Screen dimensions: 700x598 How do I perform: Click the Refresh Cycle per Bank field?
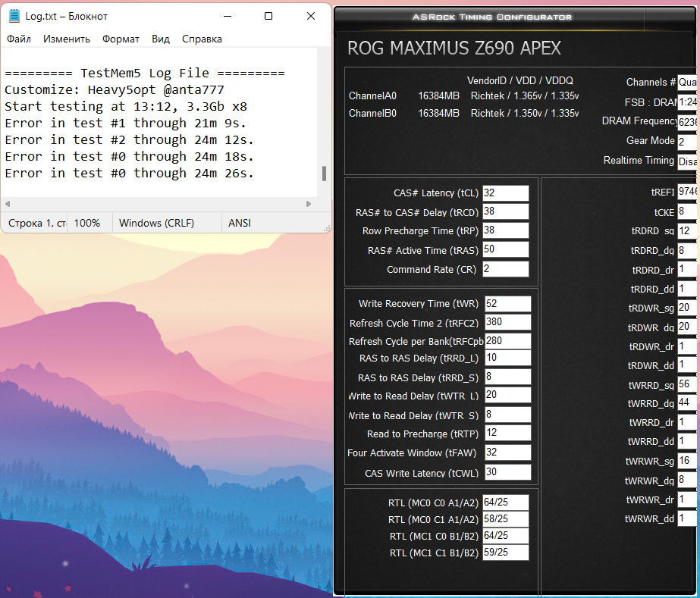pos(507,341)
